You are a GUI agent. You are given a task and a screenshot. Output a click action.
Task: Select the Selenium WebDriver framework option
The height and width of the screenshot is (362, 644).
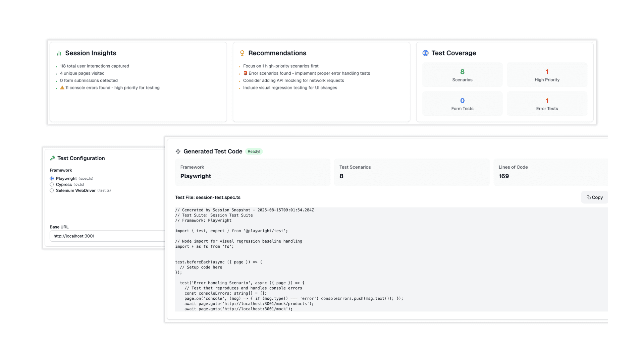[x=52, y=190]
